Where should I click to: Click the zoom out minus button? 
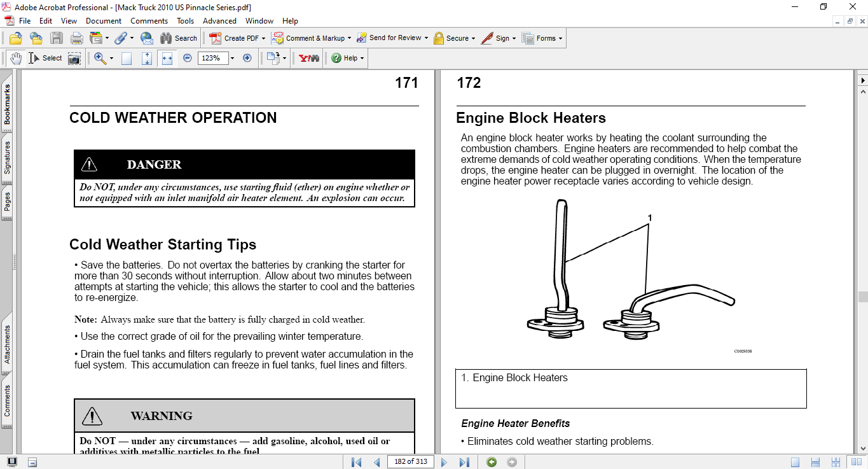tap(188, 58)
